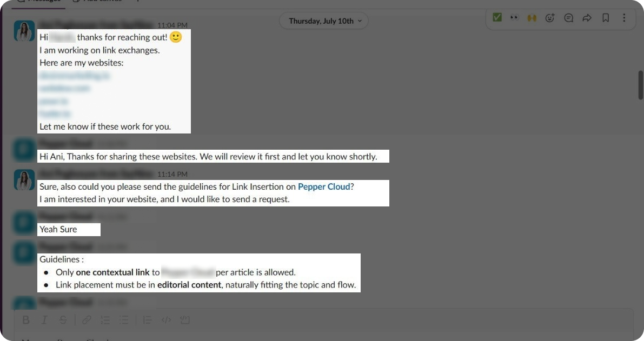Click the 'Guidelines :' heading text

coord(62,259)
